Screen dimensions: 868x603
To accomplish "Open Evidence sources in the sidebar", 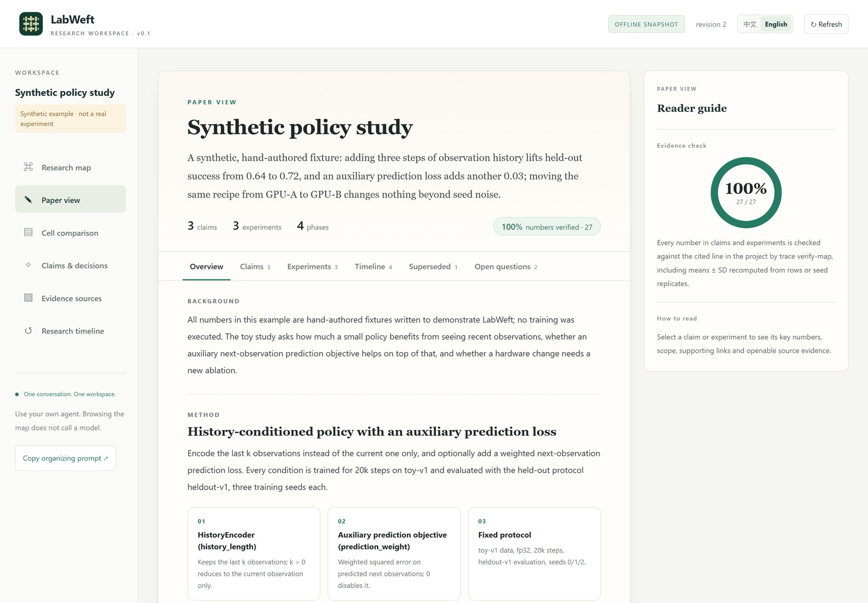I will (x=71, y=298).
